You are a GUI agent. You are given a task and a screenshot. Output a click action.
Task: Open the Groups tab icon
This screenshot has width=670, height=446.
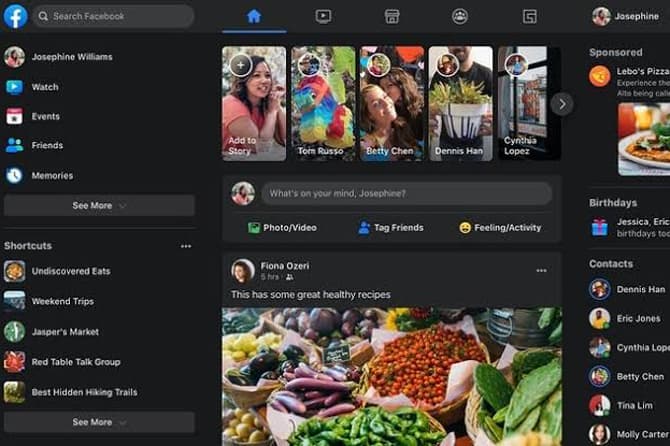click(460, 16)
